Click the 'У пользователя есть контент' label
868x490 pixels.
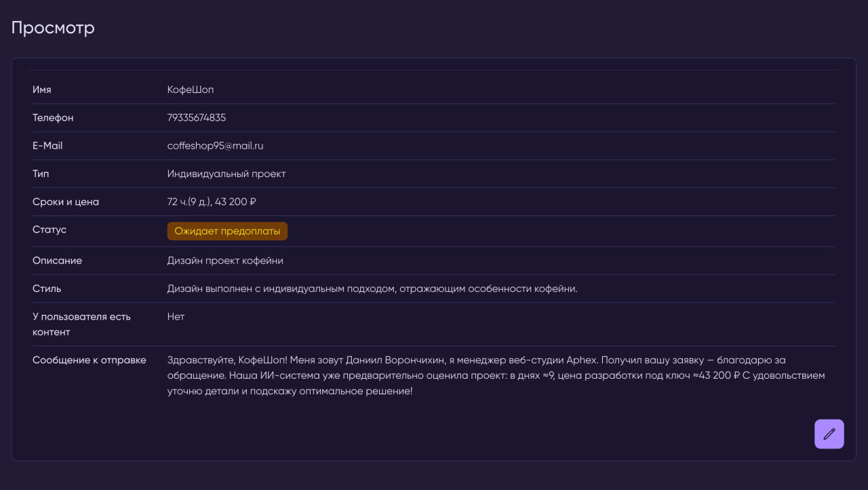pyautogui.click(x=81, y=324)
